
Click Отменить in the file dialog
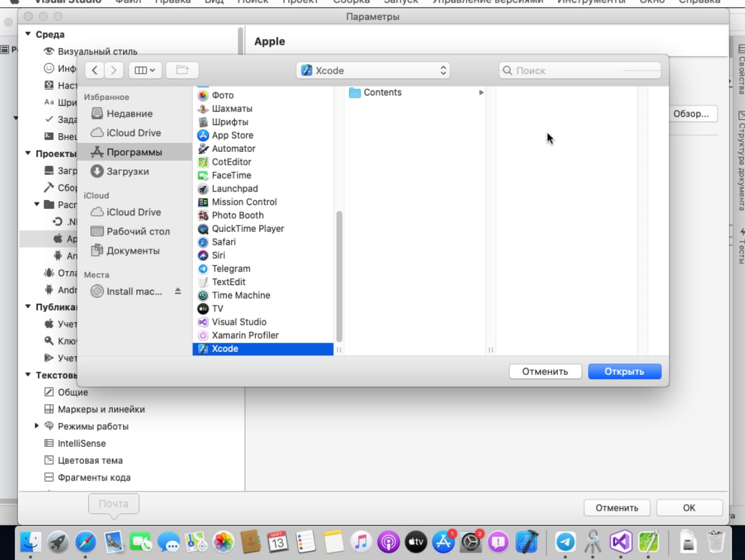545,371
